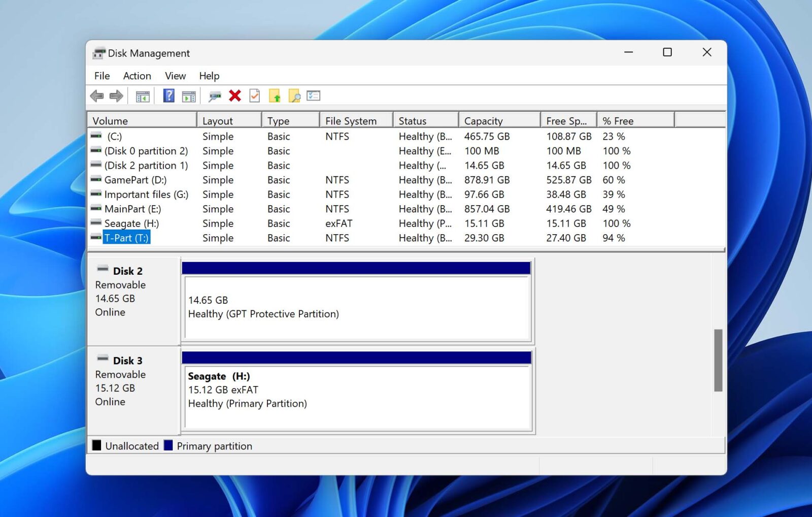Viewport: 812px width, 517px height.
Task: Open the View menu
Action: click(x=175, y=76)
